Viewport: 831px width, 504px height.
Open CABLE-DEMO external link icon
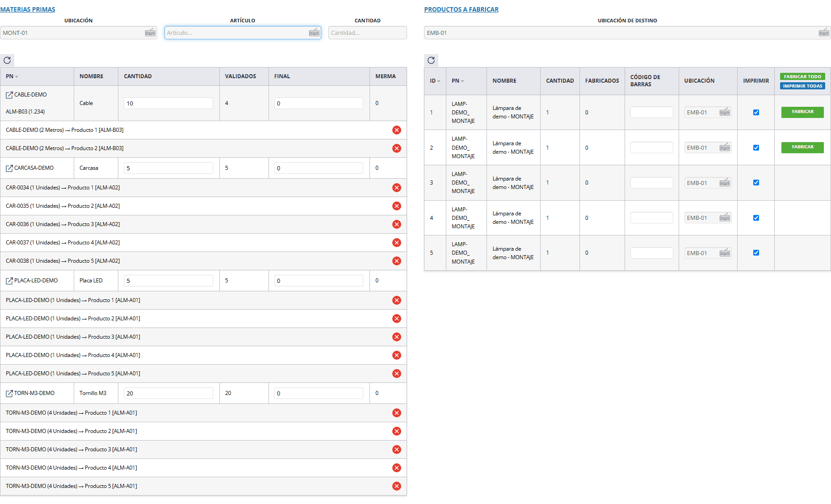click(x=9, y=95)
